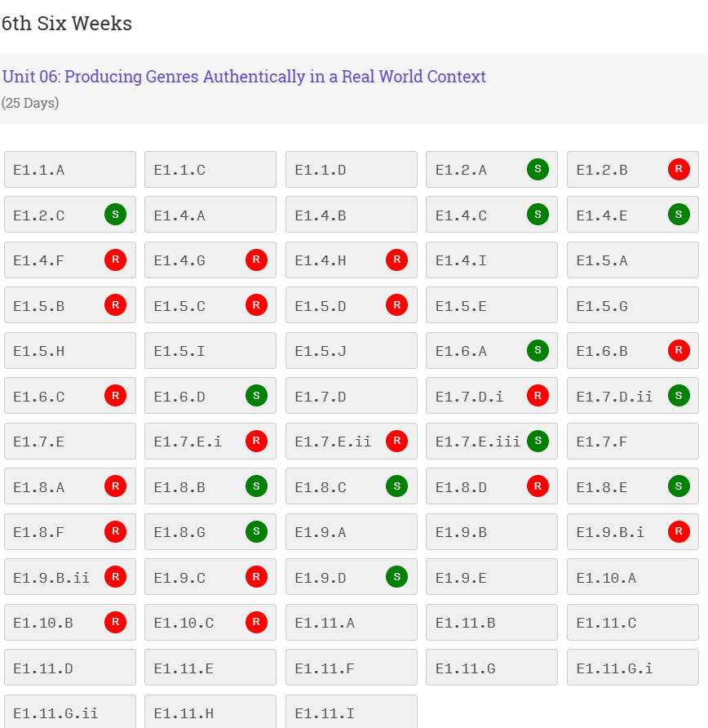Open the E1.7.F standard
Image resolution: width=708 pixels, height=728 pixels.
pyautogui.click(x=632, y=442)
